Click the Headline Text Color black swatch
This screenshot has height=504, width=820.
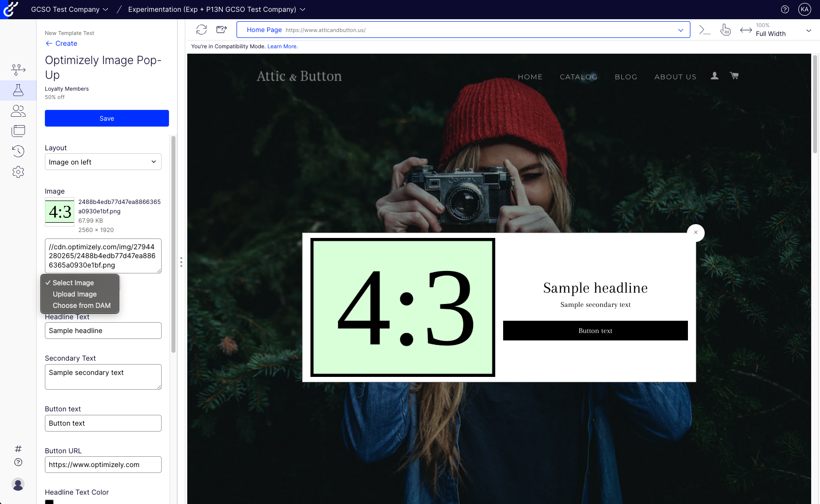coord(49,502)
